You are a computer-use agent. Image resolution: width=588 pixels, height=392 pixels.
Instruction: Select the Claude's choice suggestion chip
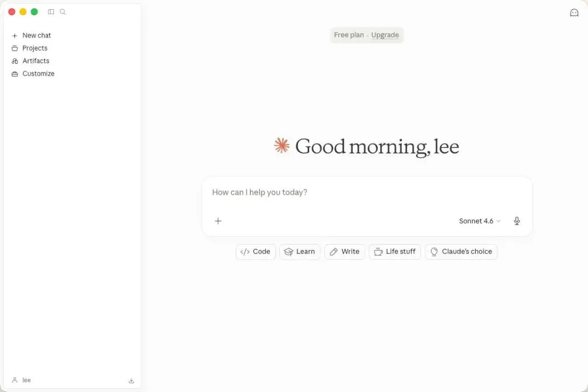click(x=461, y=252)
